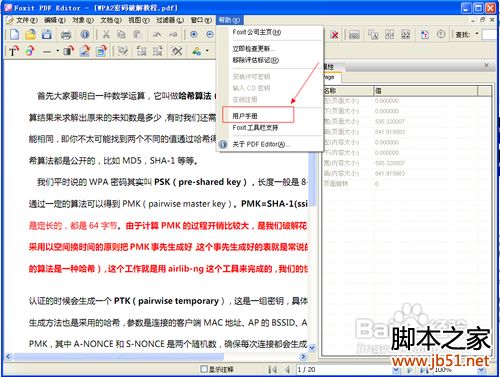Cut selection with the scissors icon
Screen dimensions: 500x377
coord(106,34)
